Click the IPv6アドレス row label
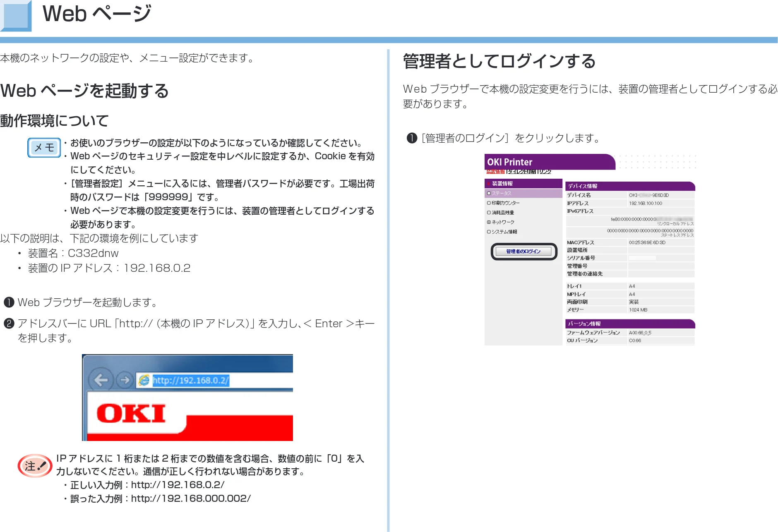This screenshot has width=778, height=532. click(580, 211)
